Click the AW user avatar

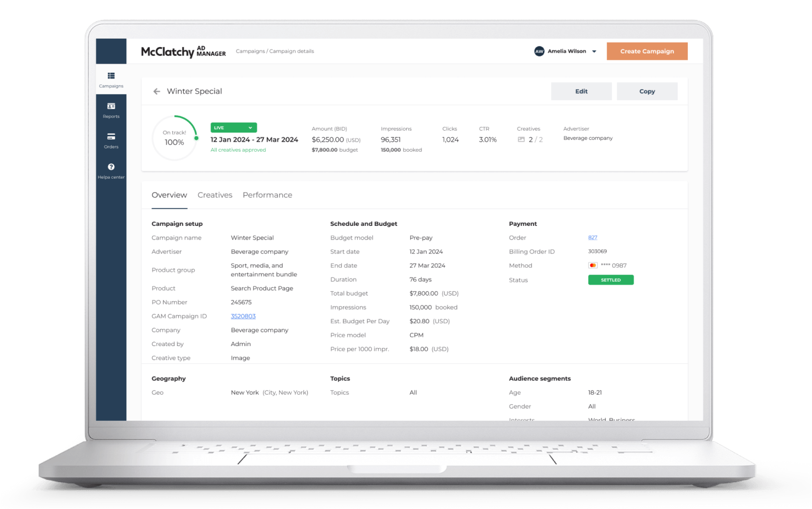539,51
